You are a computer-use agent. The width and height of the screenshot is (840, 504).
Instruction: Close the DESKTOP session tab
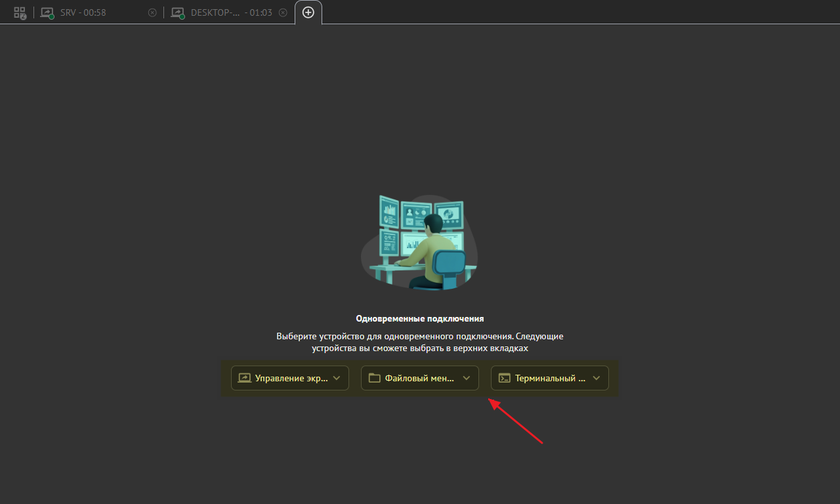(x=283, y=12)
